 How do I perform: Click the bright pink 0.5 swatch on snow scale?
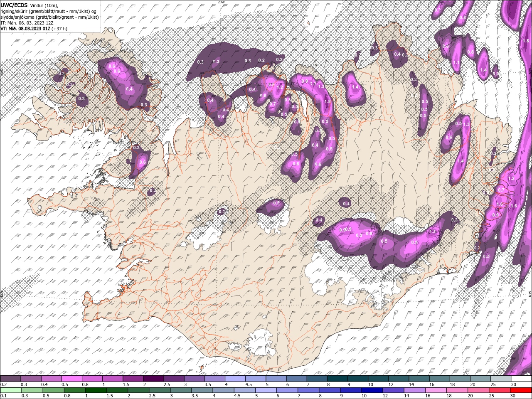(71, 379)
